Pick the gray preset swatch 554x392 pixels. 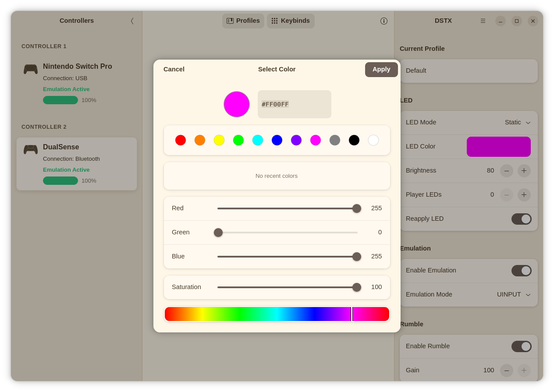tap(335, 140)
